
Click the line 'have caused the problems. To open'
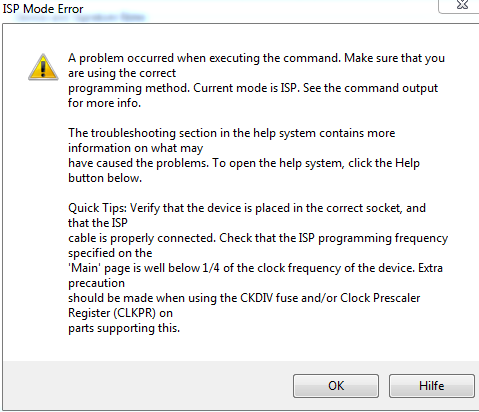244,163
